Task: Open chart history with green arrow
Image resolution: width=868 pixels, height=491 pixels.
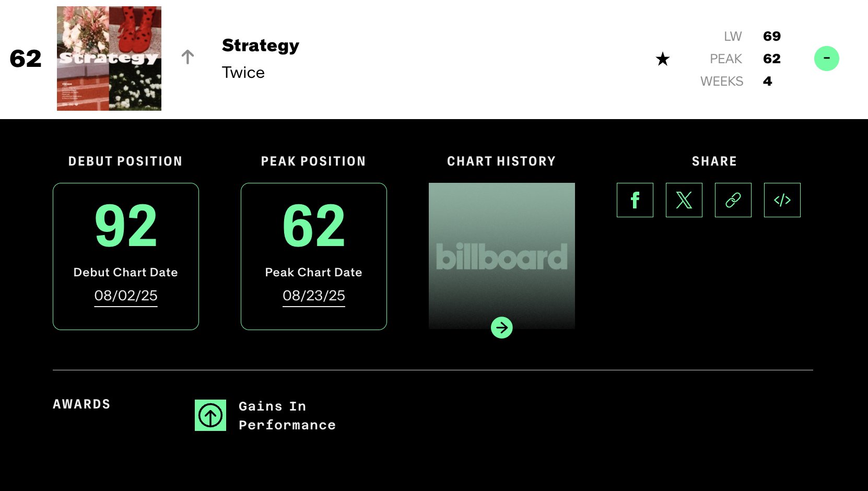Action: [501, 328]
